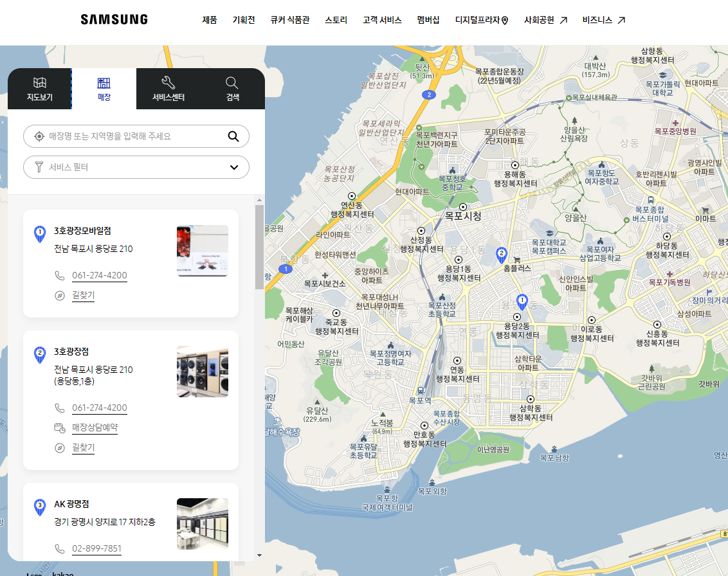
Task: Click the scrollbar down arrow
Action: [260, 555]
